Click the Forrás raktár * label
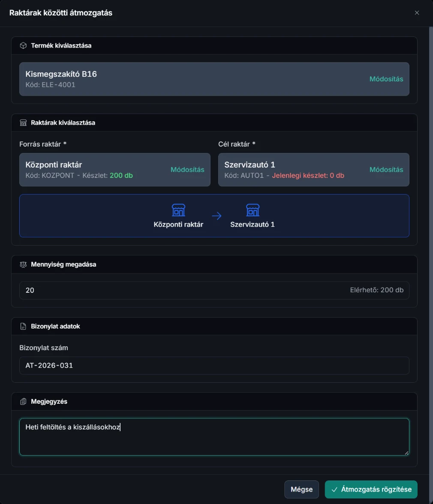 [43, 144]
